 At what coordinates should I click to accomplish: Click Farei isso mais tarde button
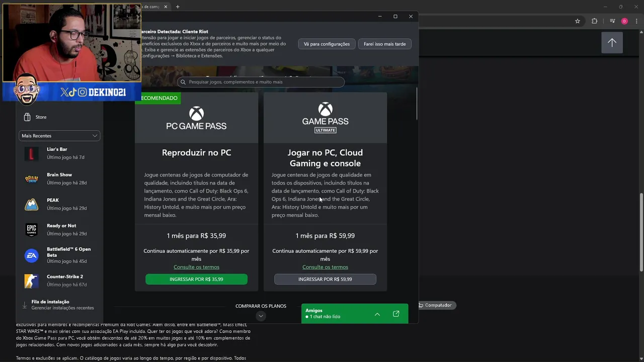[385, 44]
